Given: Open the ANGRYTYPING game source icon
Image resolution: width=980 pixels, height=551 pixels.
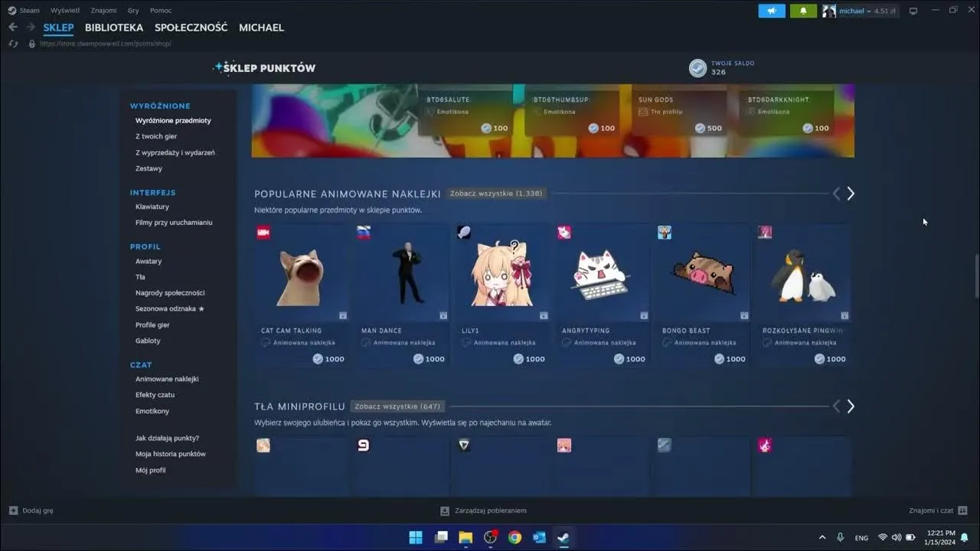Looking at the screenshot, I should (x=564, y=232).
